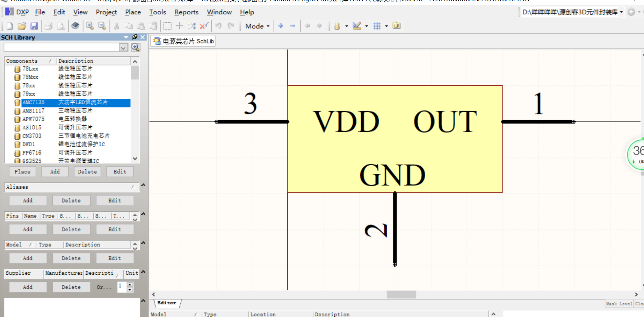The height and width of the screenshot is (317, 644).
Task: Expand the drawing utilities dropdown arrow
Action: pyautogui.click(x=367, y=26)
